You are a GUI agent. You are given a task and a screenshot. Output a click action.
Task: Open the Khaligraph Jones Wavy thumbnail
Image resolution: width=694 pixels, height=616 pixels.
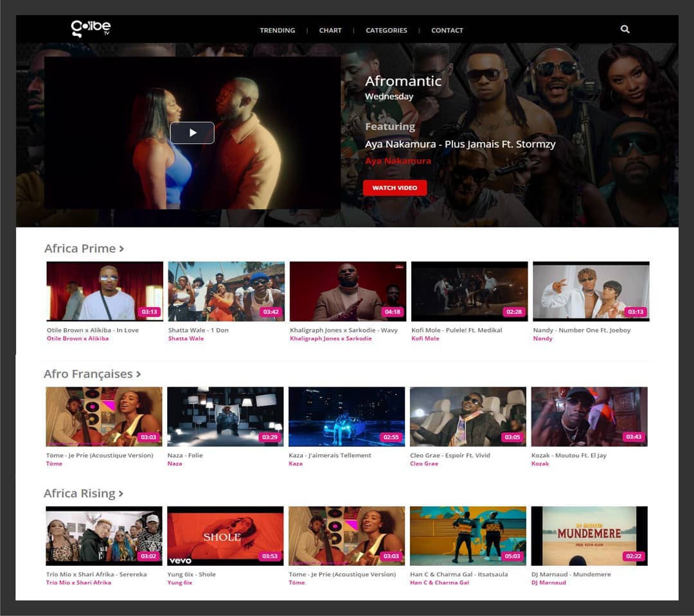tap(348, 291)
